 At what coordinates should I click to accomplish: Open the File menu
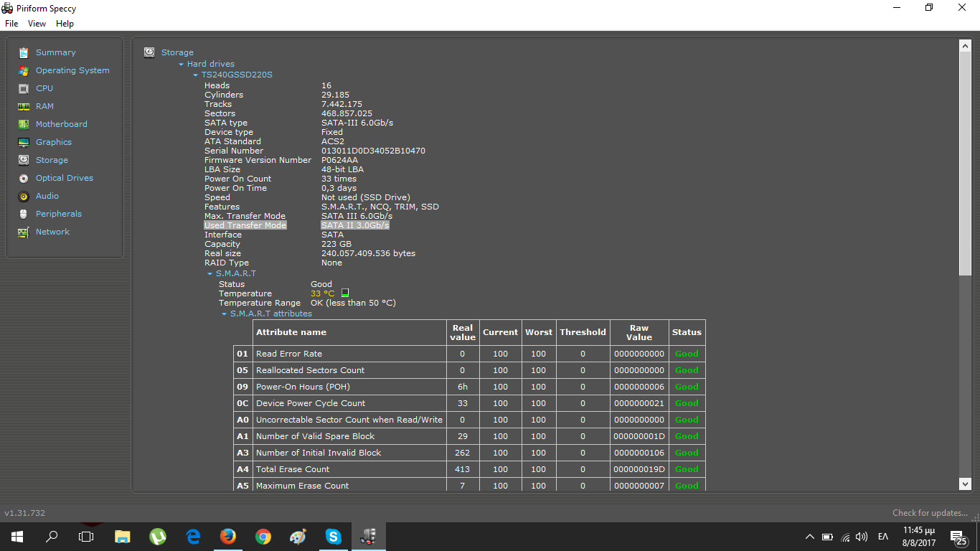coord(11,24)
